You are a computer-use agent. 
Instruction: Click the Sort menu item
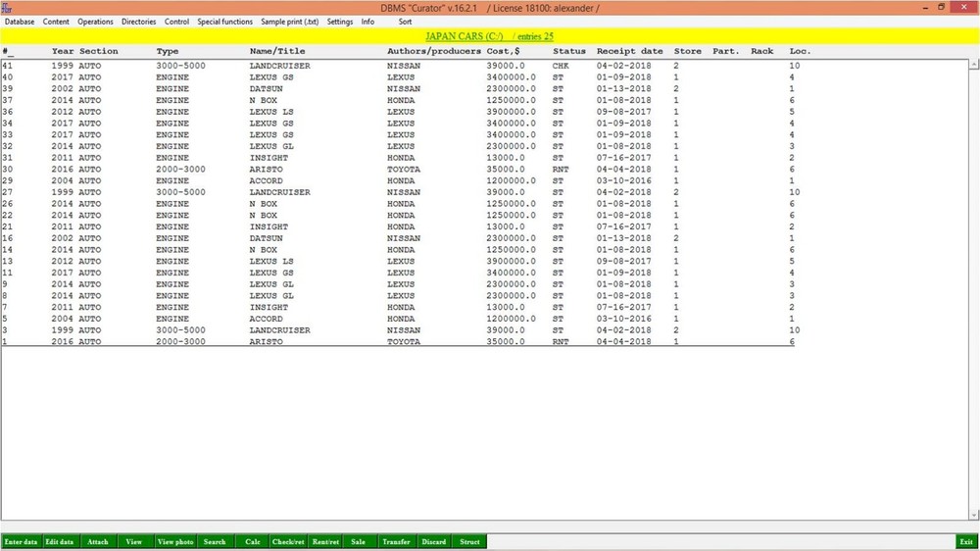coord(405,22)
